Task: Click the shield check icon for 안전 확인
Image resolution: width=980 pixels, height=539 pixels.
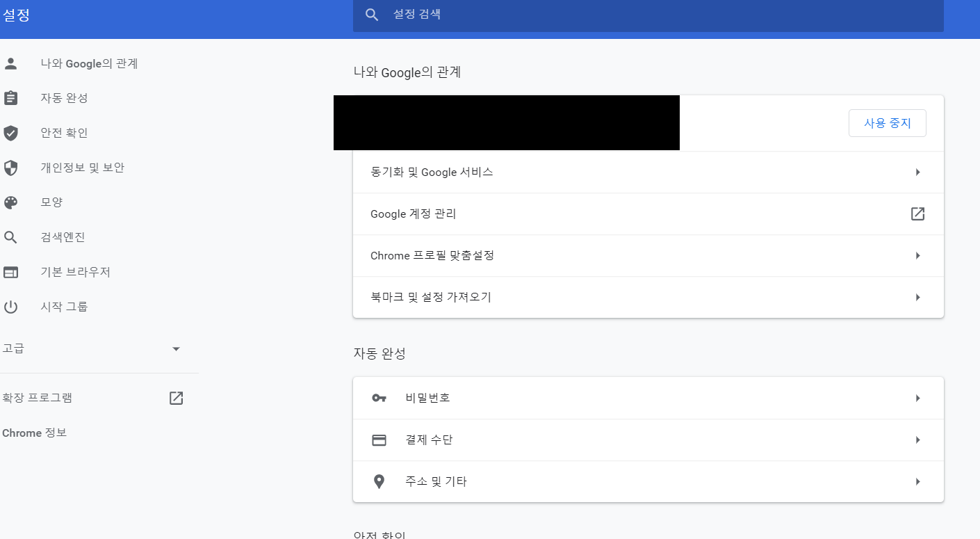Action: click(10, 133)
